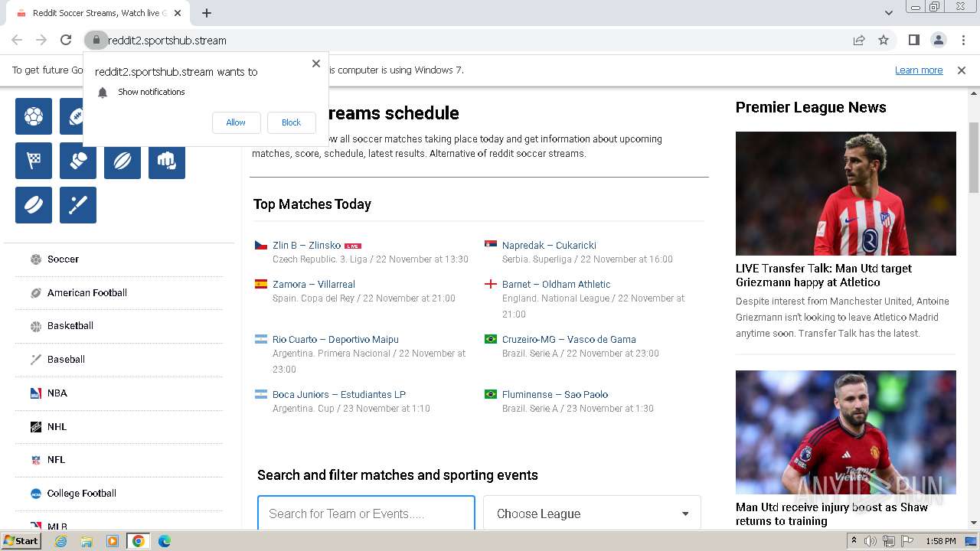980x551 pixels.
Task: Read Man Utd injury boost Shaw headline
Action: pos(831,514)
